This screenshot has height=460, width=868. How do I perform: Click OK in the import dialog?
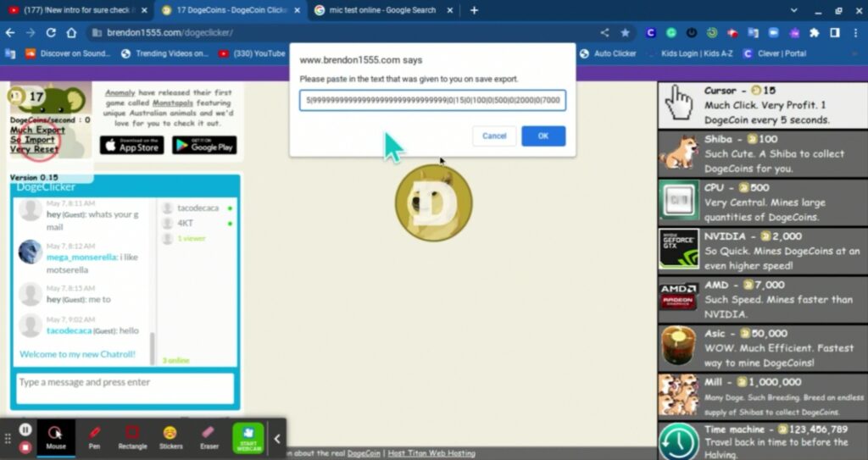(x=543, y=136)
